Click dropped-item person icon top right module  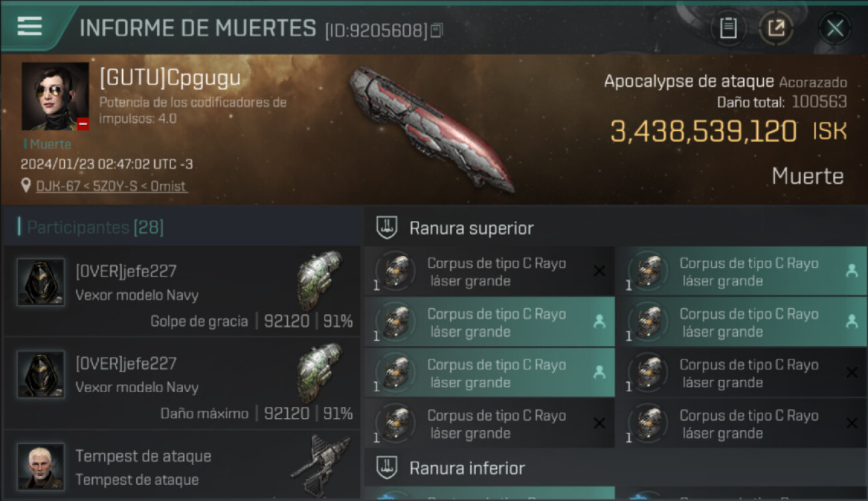[851, 271]
